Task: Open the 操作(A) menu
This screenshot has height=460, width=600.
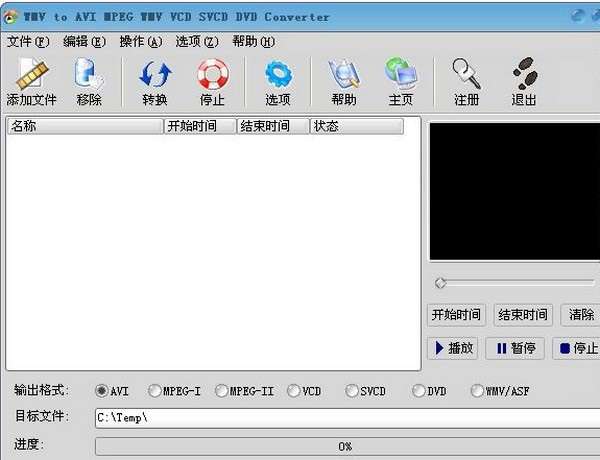Action: (141, 41)
